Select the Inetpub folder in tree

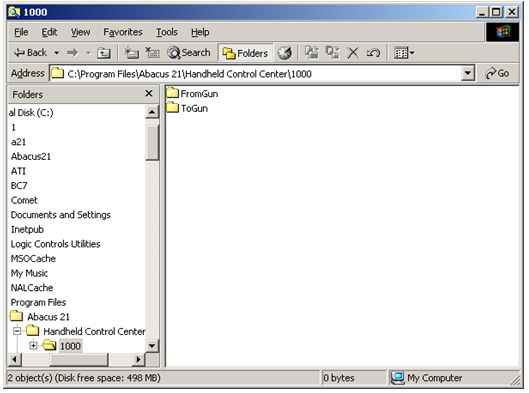[x=27, y=229]
